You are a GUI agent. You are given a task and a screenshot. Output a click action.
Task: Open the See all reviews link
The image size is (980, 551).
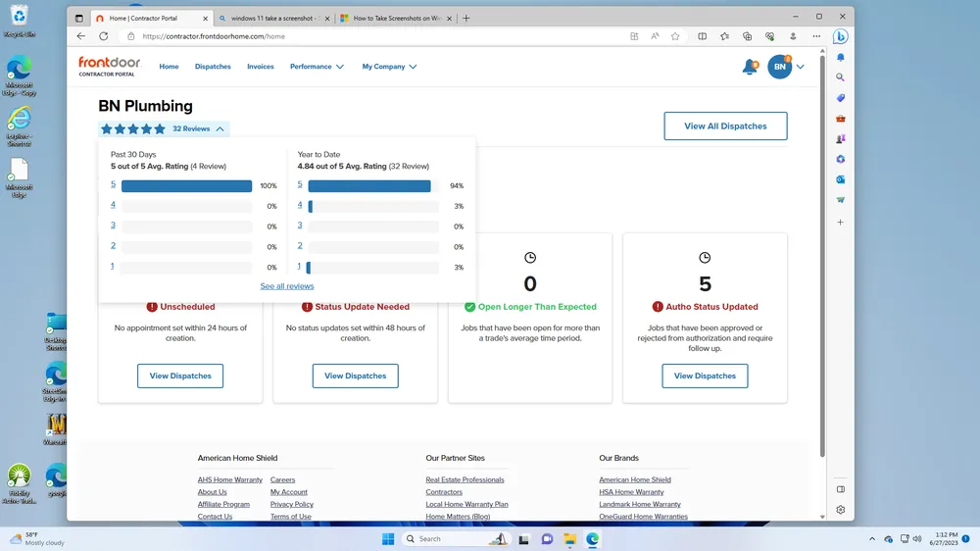287,286
